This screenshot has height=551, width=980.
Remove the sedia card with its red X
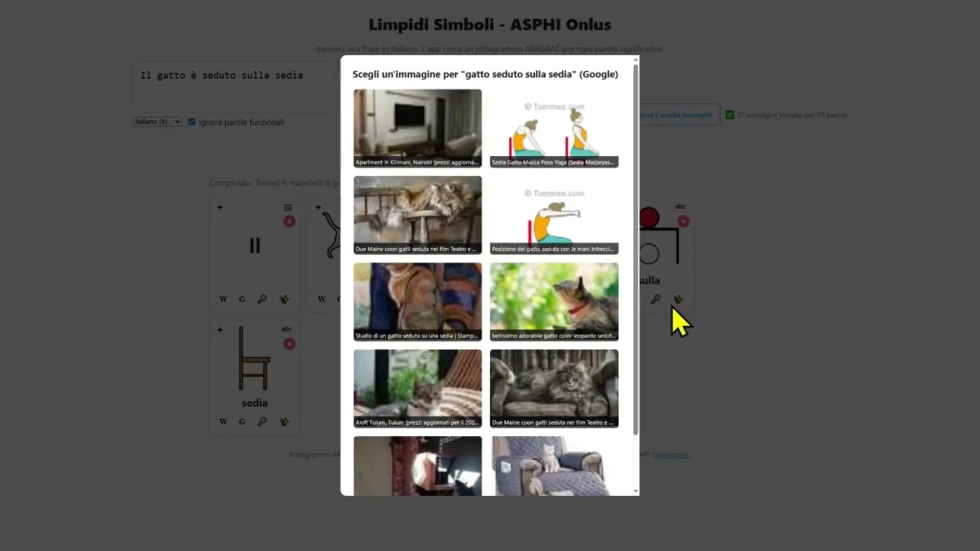click(x=289, y=344)
